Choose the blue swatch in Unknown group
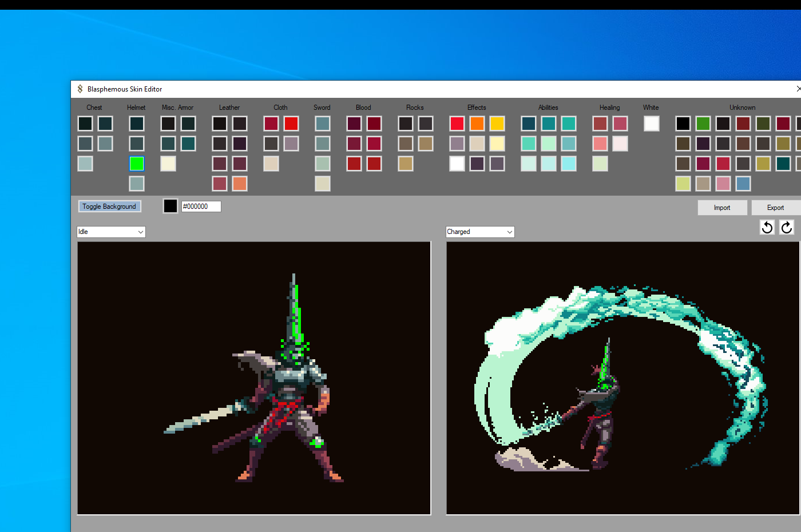 743,184
